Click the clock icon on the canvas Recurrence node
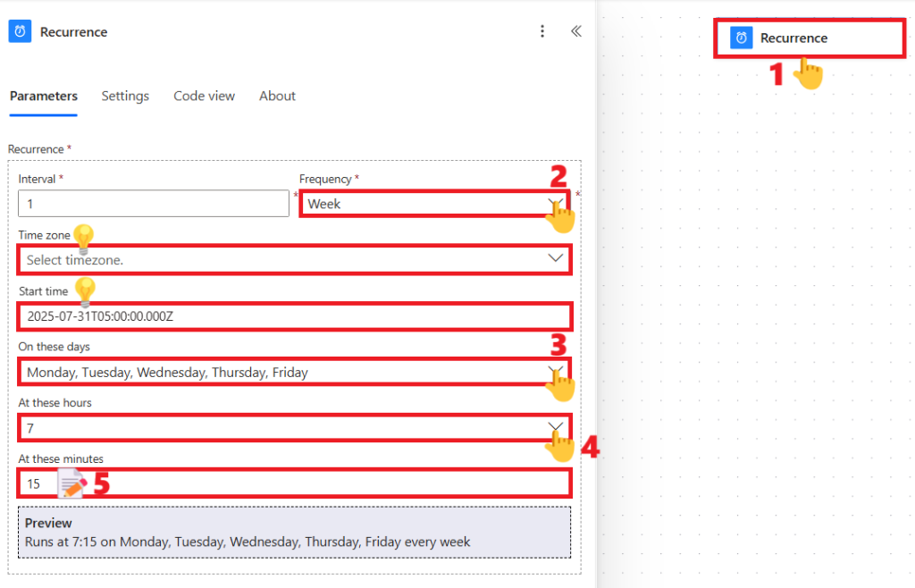915x588 pixels. tap(741, 38)
